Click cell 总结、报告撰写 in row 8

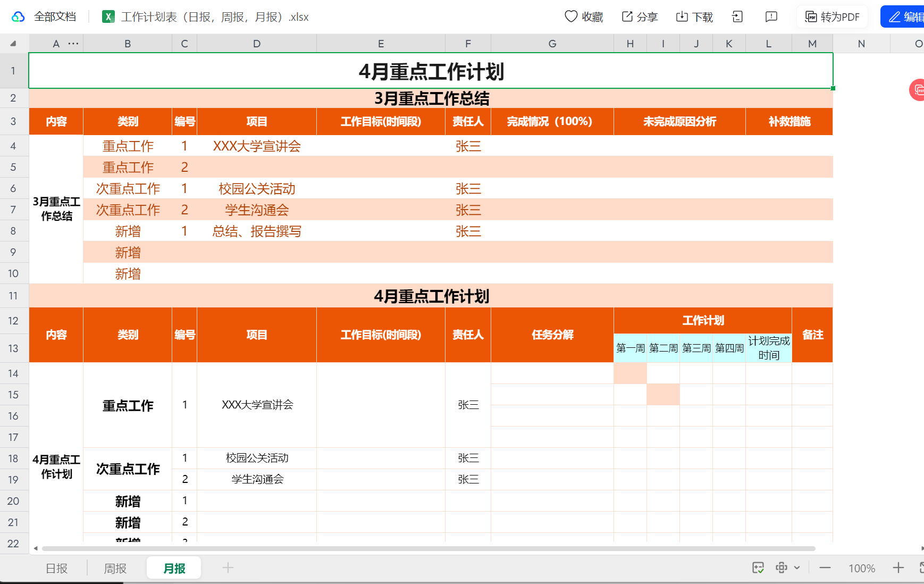(x=257, y=231)
